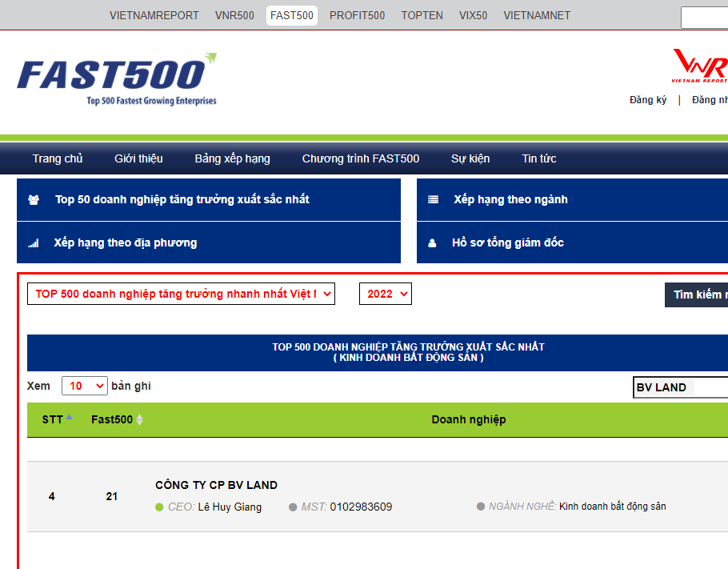This screenshot has width=728, height=569.
Task: Click the Đăng ký link
Action: tap(648, 100)
